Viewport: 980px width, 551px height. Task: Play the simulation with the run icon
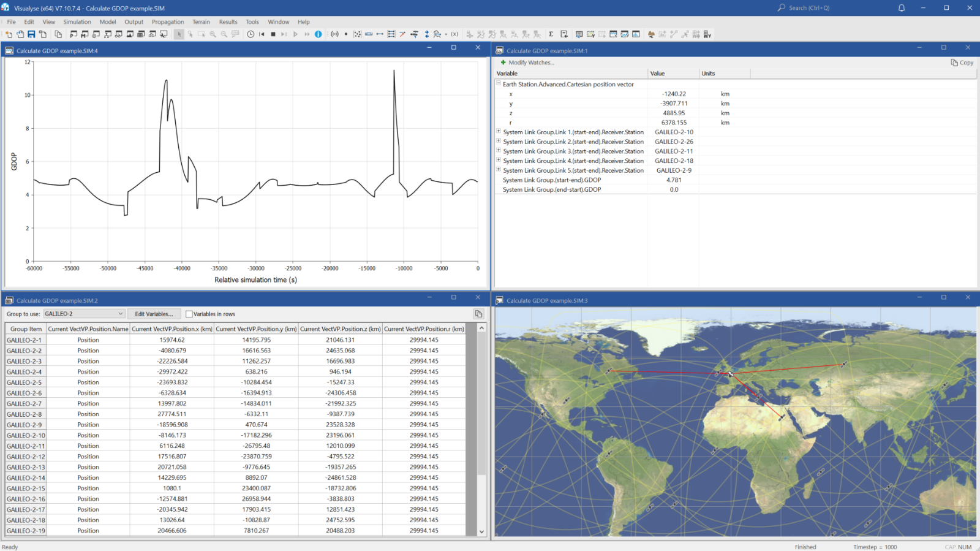tap(295, 34)
